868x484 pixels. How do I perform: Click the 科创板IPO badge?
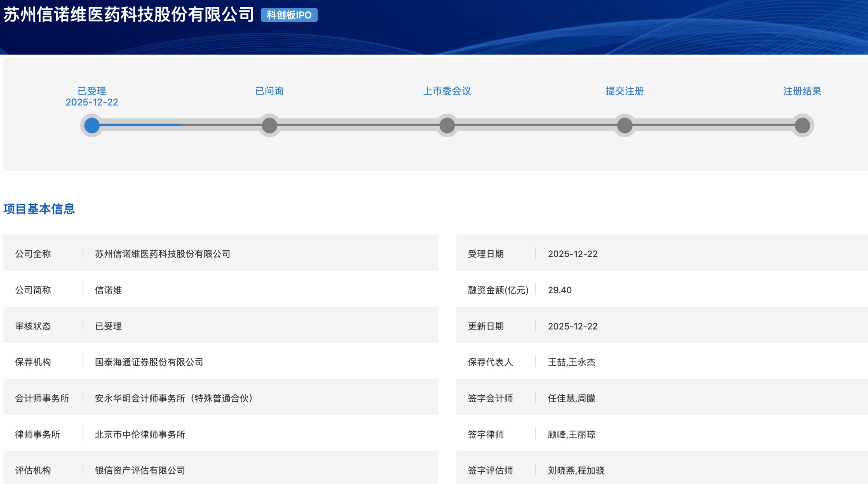(289, 15)
